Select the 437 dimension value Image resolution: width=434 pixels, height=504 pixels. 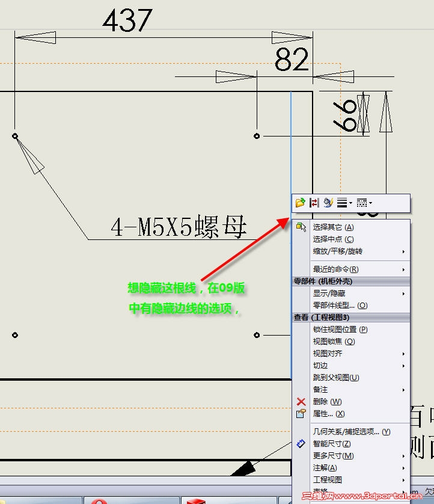click(127, 20)
